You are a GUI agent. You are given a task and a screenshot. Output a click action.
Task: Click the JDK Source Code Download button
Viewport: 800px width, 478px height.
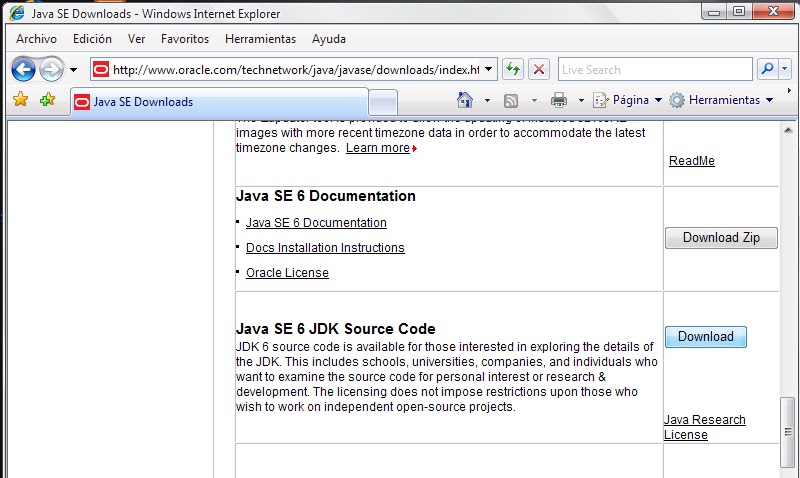coord(706,337)
